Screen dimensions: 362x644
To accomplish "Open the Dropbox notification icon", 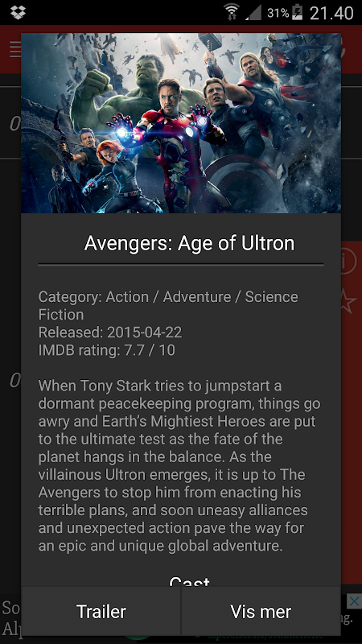I will 18,12.
